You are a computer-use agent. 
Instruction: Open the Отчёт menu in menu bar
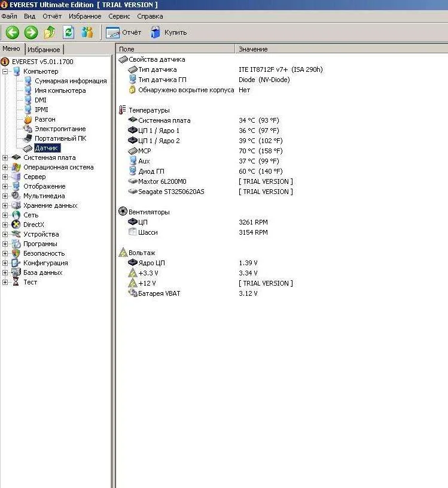(x=52, y=16)
